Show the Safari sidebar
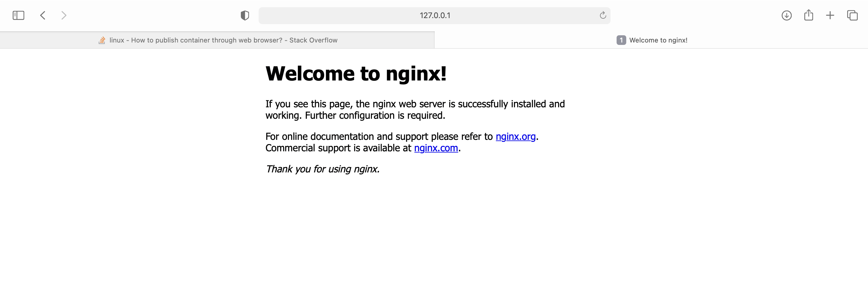 (18, 15)
